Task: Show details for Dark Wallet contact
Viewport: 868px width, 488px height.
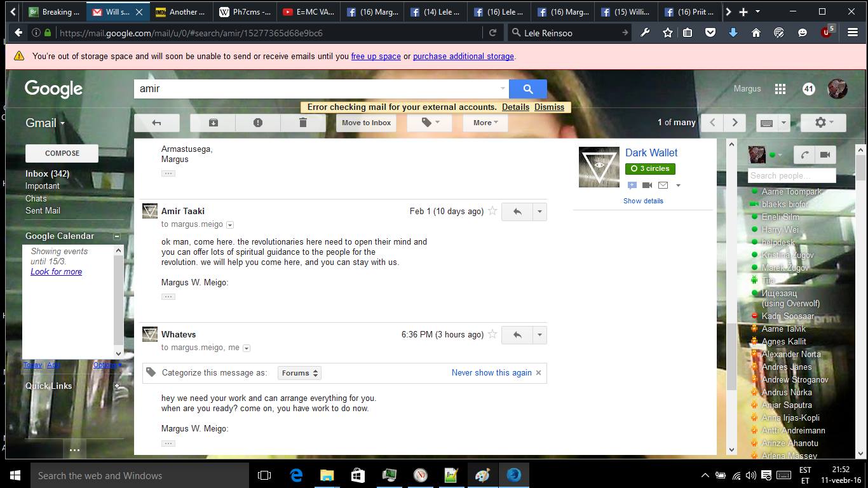Action: tap(643, 201)
